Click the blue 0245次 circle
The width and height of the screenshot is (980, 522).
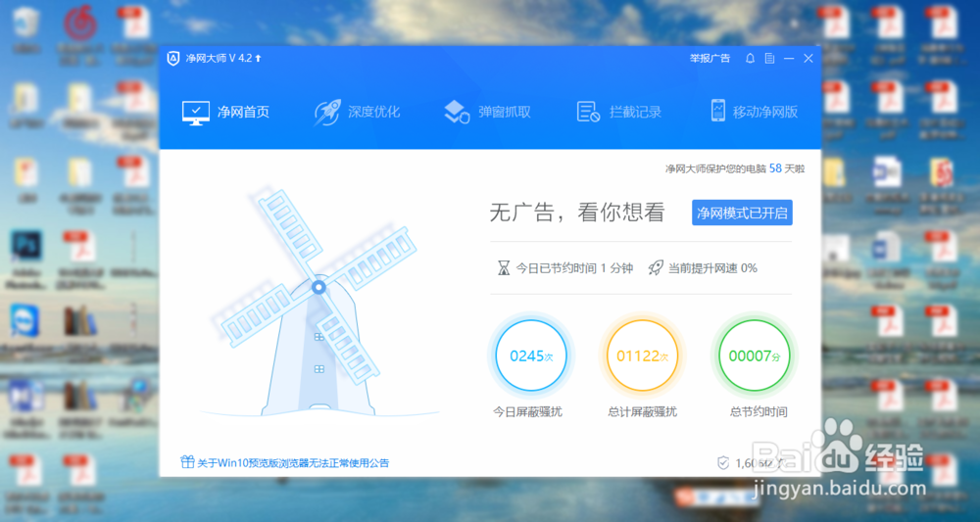pyautogui.click(x=531, y=356)
